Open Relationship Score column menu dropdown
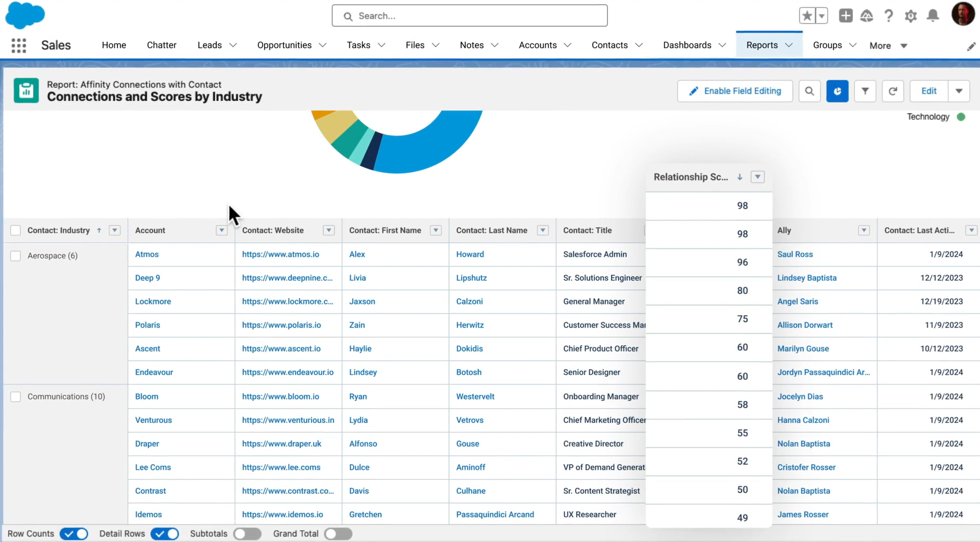 pyautogui.click(x=758, y=177)
